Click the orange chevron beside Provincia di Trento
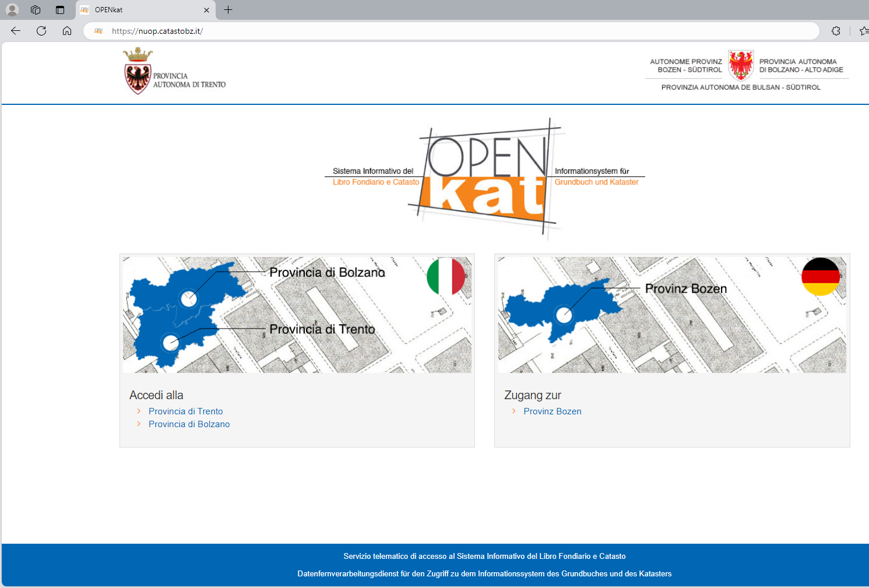This screenshot has width=869, height=588. 139,411
